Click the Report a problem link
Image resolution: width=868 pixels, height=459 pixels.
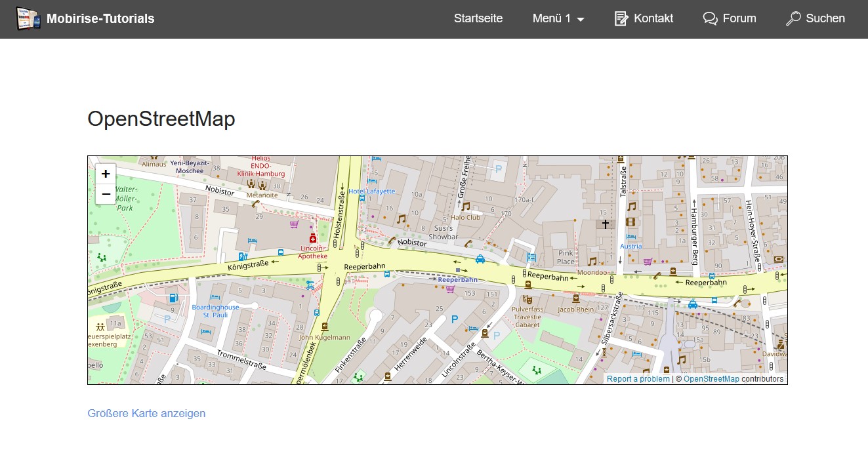[638, 379]
